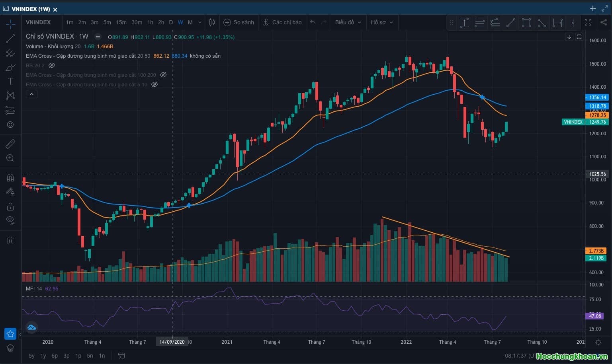Click the So sánh compare button
Viewport: 612px width, 364px height.
point(239,22)
